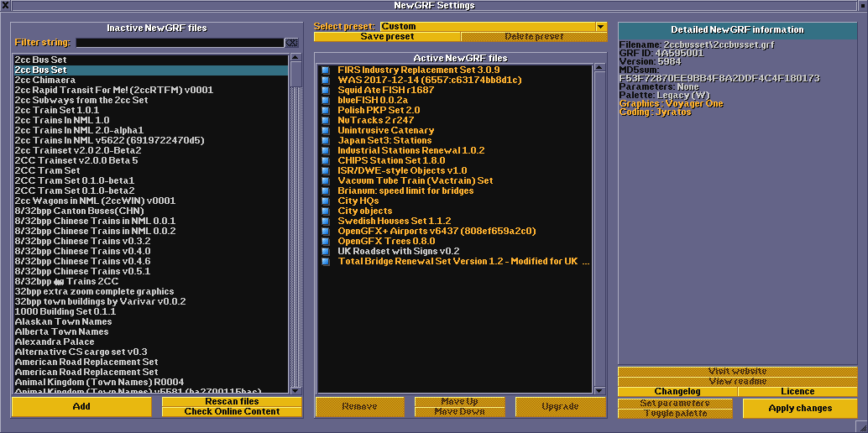The width and height of the screenshot is (868, 433).
Task: Click the blue status square beside NuTracks 2 r247
Action: pyautogui.click(x=326, y=120)
